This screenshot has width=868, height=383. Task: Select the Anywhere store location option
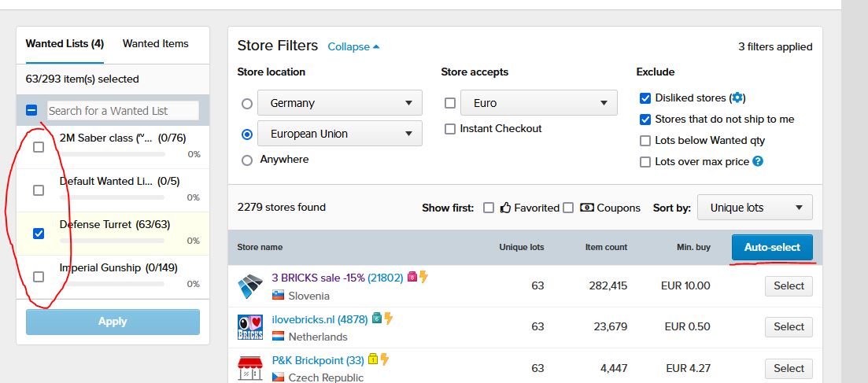click(x=247, y=160)
